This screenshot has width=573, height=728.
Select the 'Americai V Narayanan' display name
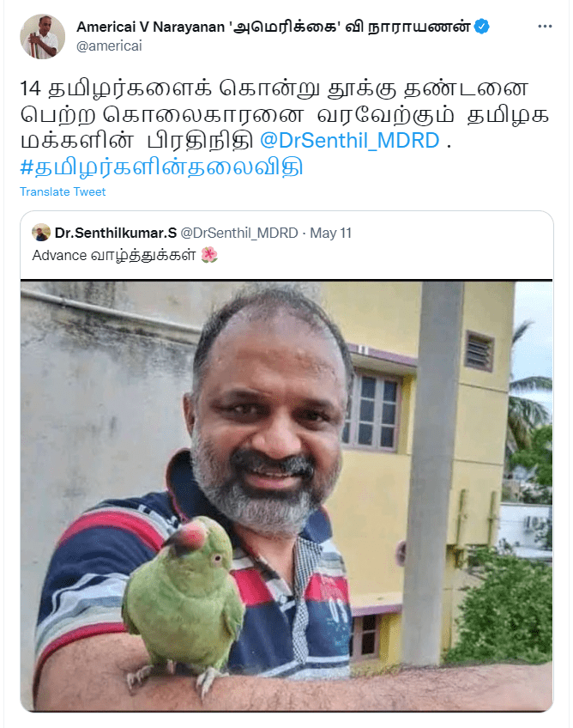coord(150,27)
